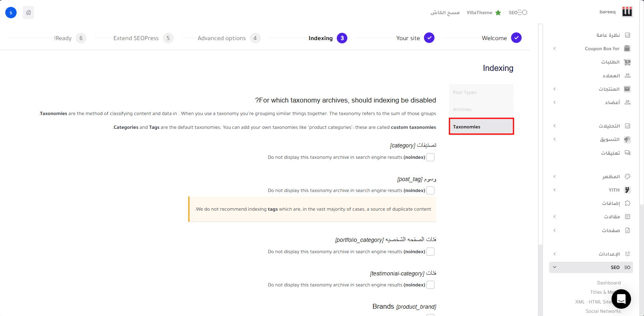Enable noindex for category taxonomy
The height and width of the screenshot is (316, 644).
click(430, 157)
